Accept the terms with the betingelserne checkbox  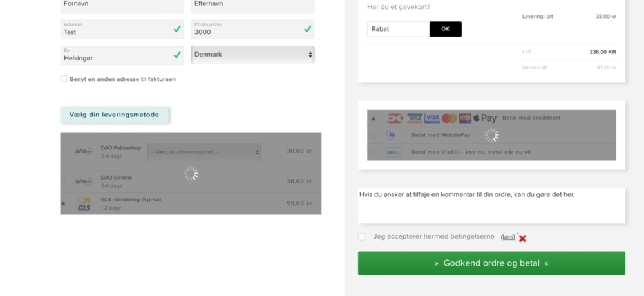tap(361, 237)
